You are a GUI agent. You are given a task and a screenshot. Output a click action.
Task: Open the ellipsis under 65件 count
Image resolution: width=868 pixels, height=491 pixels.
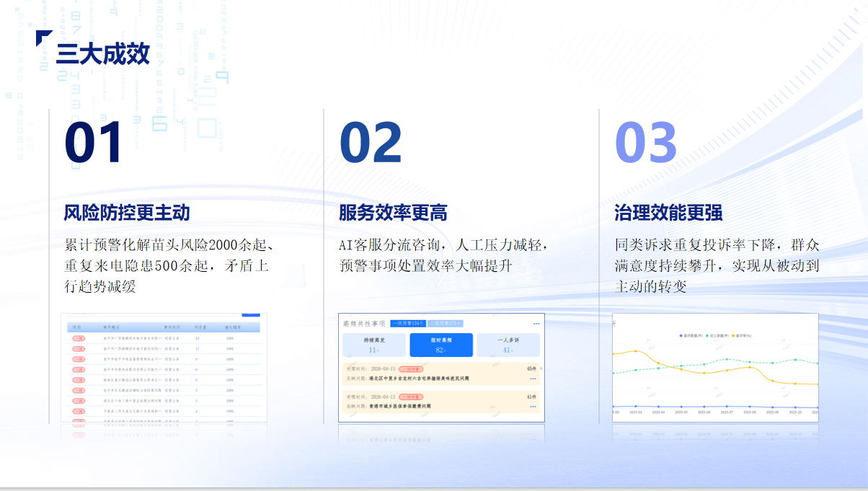coord(533,379)
